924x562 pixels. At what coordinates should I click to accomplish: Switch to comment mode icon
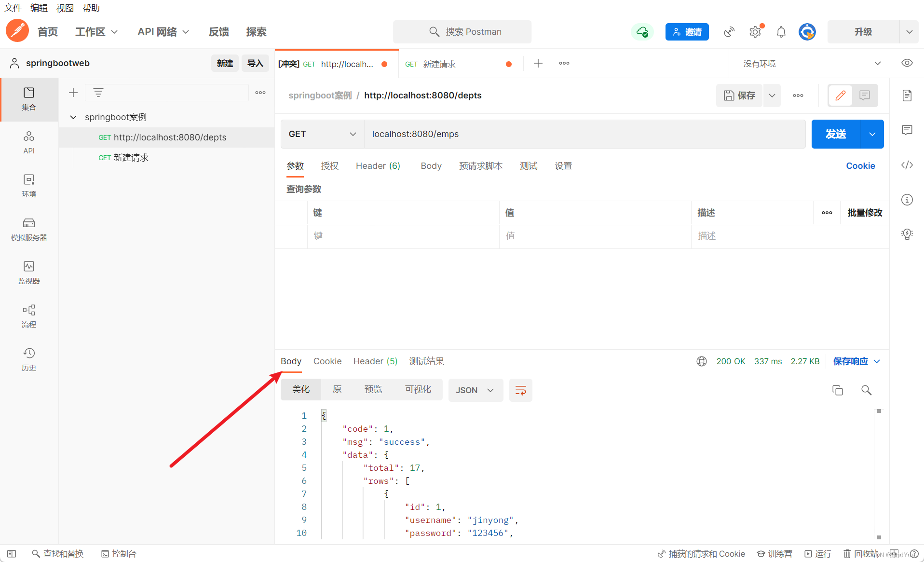865,96
